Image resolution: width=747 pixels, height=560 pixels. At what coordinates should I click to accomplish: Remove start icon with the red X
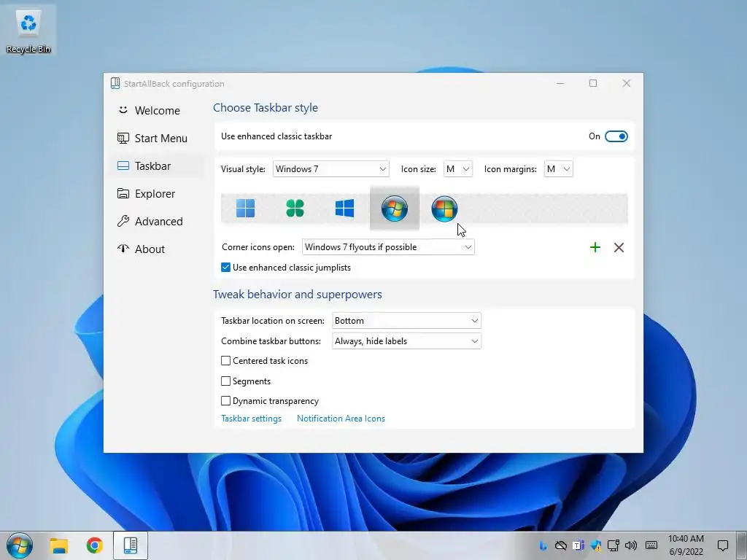(x=619, y=247)
